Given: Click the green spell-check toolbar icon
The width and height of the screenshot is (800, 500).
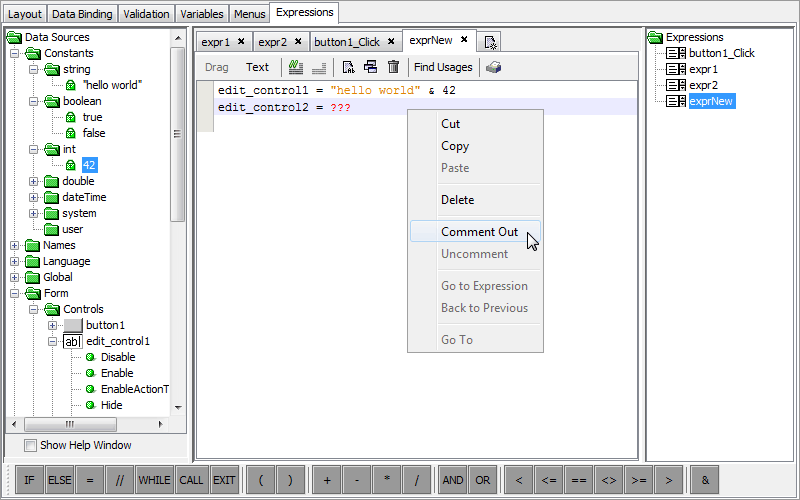Looking at the screenshot, I should (296, 67).
